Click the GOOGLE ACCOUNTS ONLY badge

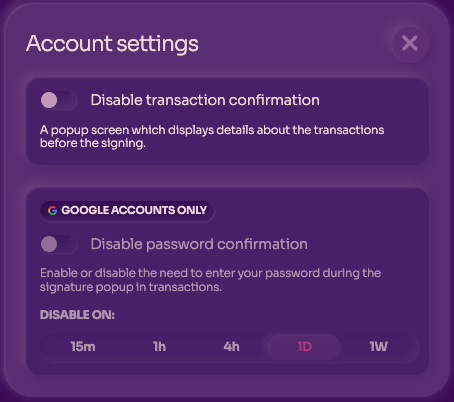127,210
